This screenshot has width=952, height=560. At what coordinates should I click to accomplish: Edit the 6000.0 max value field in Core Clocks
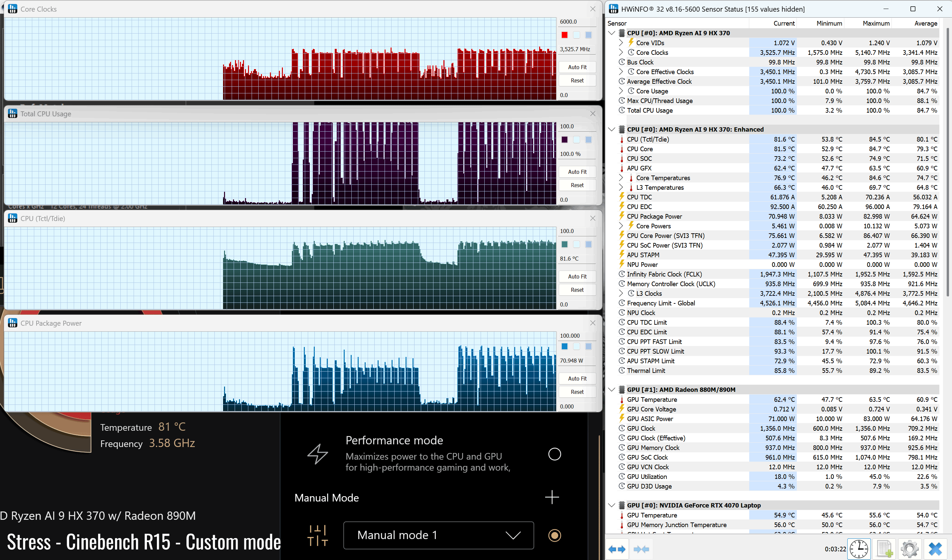click(577, 22)
